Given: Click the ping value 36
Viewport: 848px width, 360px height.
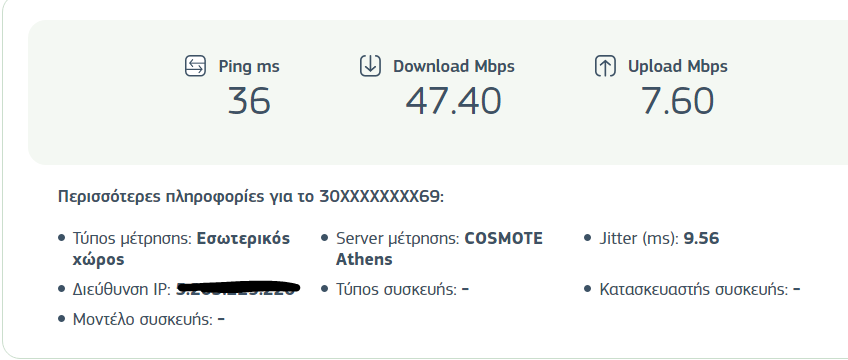Looking at the screenshot, I should [x=249, y=101].
